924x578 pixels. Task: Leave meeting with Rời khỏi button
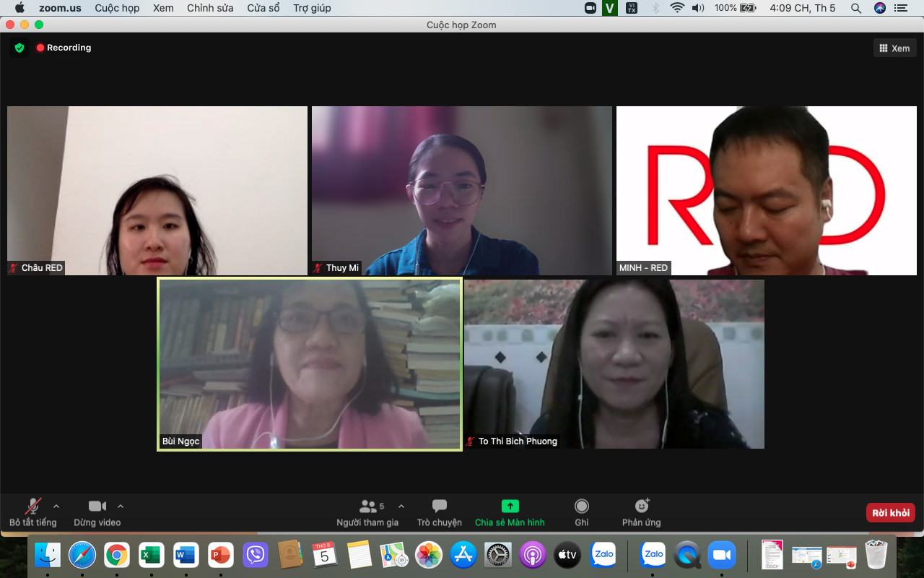(891, 513)
